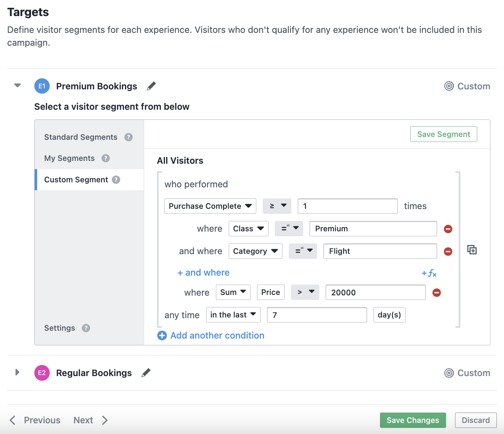Image resolution: width=504 pixels, height=434 pixels.
Task: Edit the Regular Bookings name with the pencil icon
Action: point(146,373)
